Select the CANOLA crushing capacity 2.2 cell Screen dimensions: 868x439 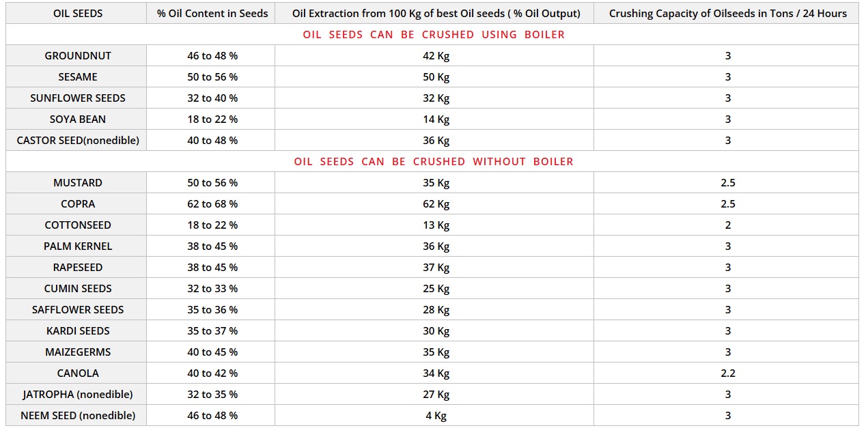point(727,373)
